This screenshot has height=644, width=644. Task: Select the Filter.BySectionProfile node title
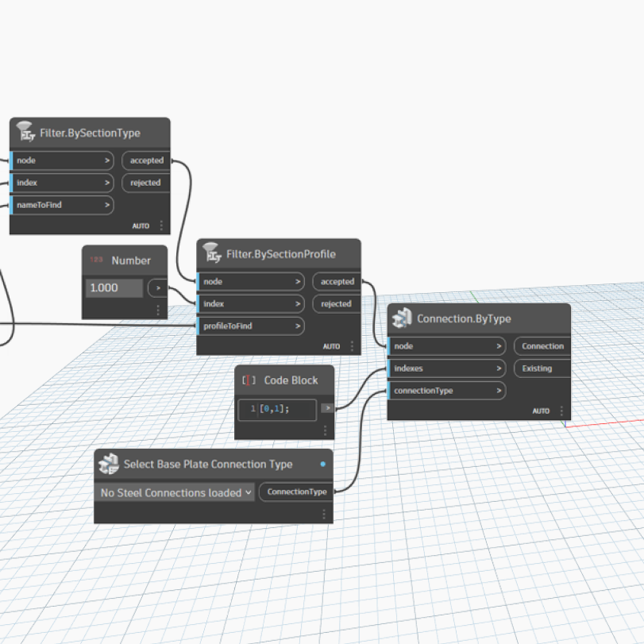click(x=281, y=254)
